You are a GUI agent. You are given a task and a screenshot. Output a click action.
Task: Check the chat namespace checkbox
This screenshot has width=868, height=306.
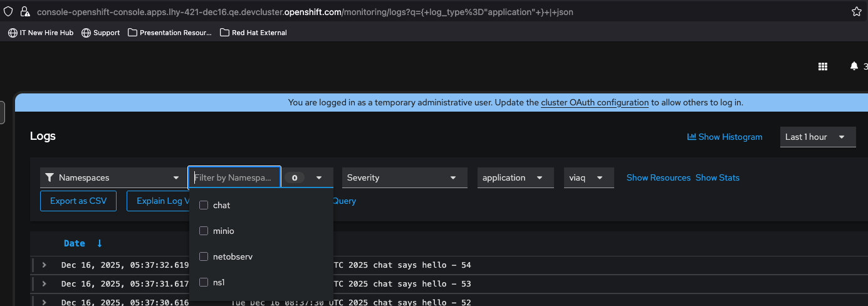point(204,205)
